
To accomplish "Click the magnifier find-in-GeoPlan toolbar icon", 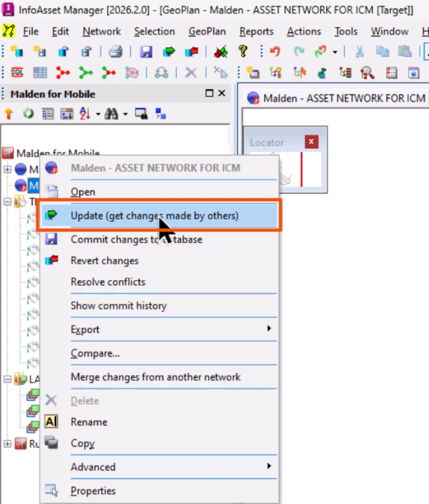I will point(368,73).
